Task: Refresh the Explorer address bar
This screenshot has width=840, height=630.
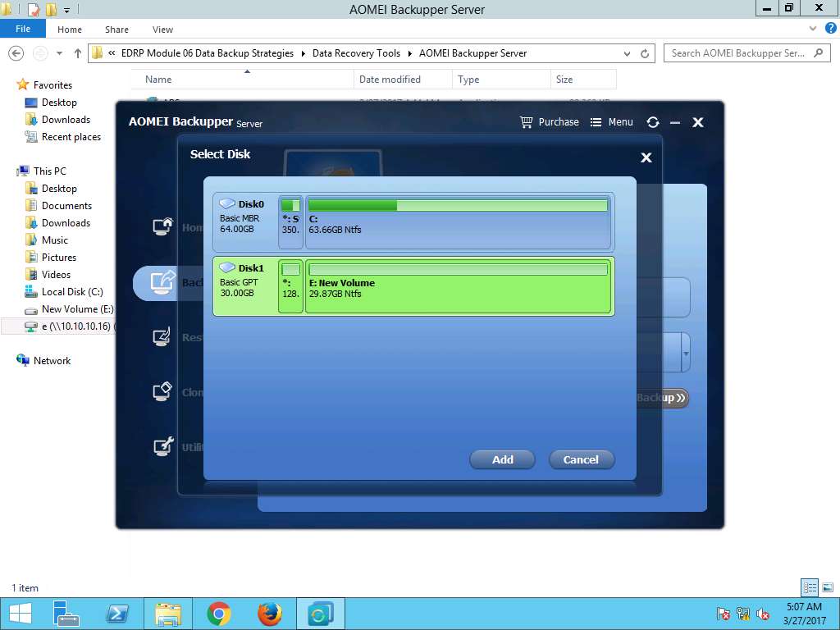Action: tap(645, 53)
